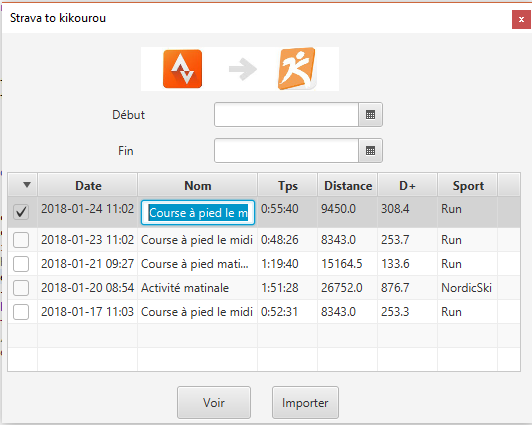Close the Strava to kikourou window

(521, 20)
